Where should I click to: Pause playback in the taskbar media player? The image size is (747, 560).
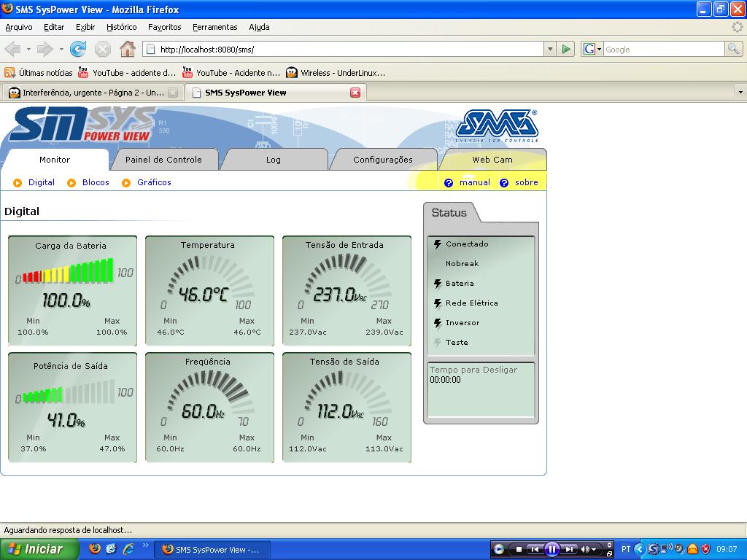point(551,550)
